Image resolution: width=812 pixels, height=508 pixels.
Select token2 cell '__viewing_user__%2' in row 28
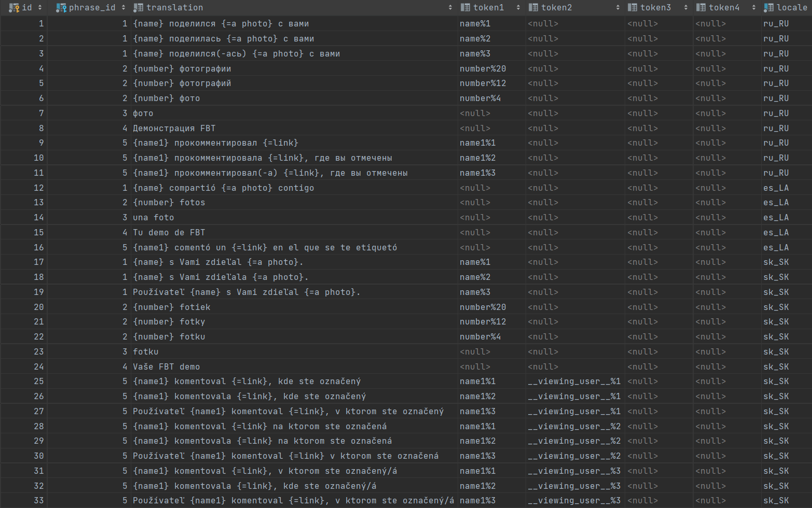(575, 427)
